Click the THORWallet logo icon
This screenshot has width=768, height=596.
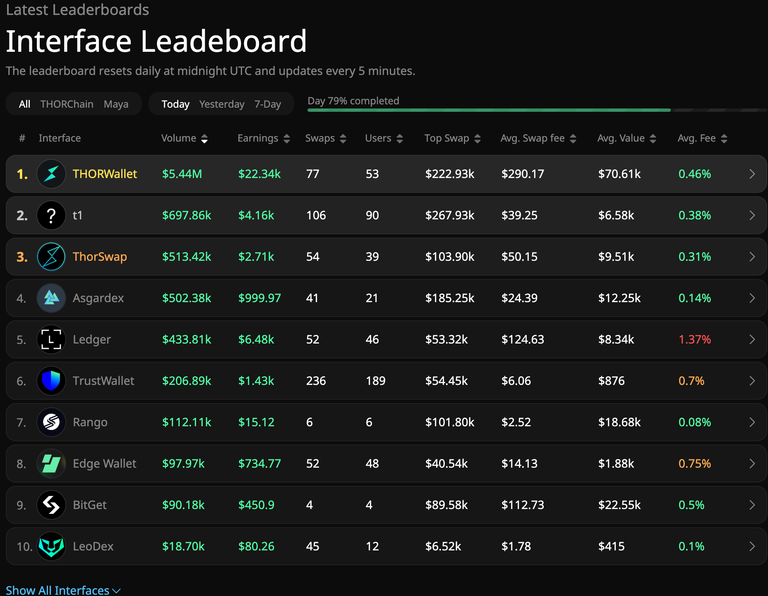pos(51,174)
